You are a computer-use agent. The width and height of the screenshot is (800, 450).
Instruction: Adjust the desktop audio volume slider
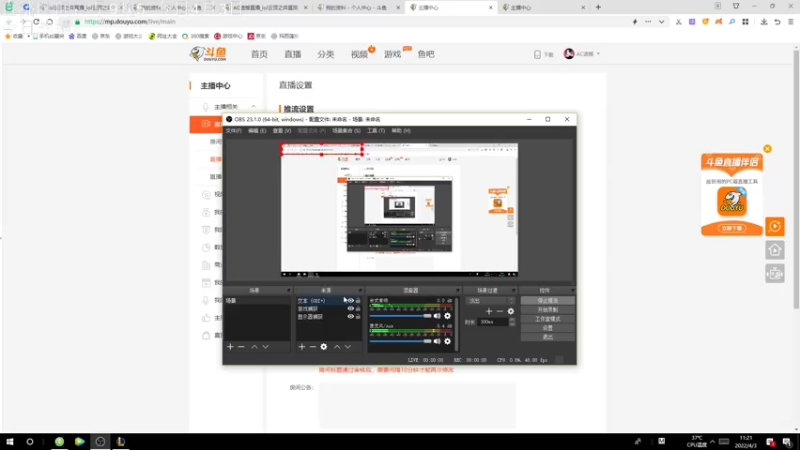pos(401,316)
